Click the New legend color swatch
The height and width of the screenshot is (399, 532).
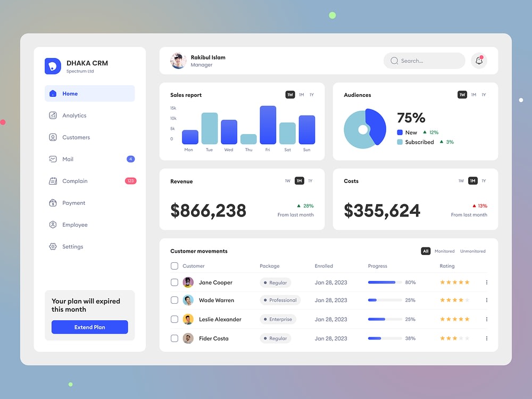pos(400,132)
